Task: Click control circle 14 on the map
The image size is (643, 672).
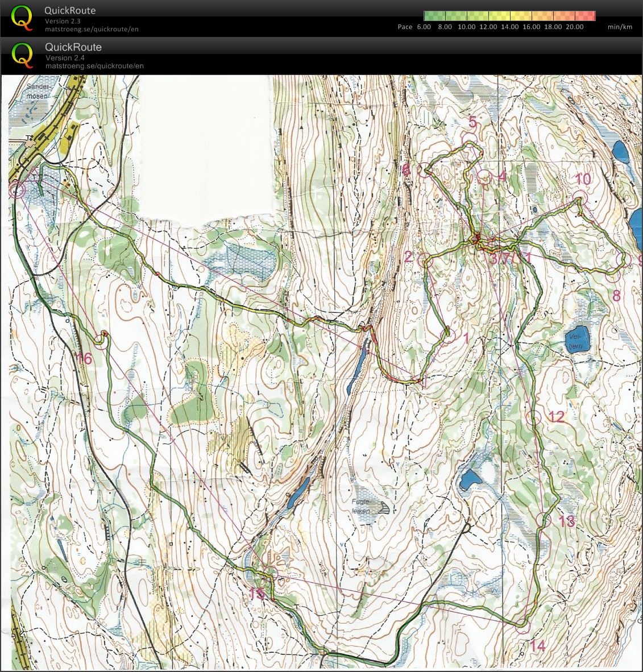Action: click(522, 626)
